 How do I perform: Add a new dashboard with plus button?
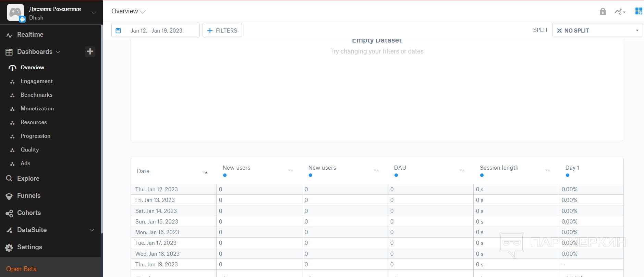90,51
